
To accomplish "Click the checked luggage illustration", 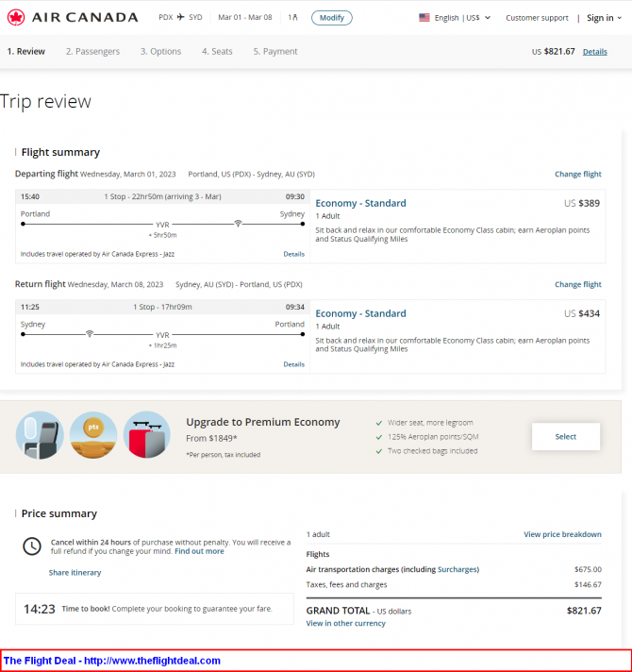I will pos(147,435).
